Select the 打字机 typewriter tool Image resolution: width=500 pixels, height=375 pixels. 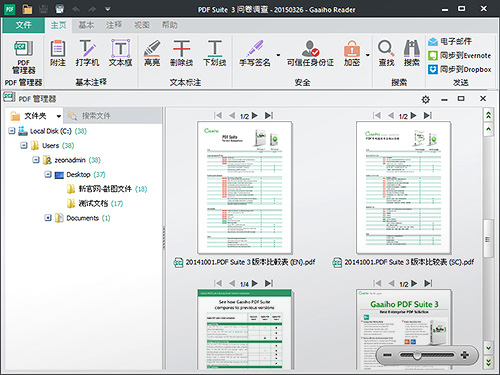pyautogui.click(x=87, y=53)
